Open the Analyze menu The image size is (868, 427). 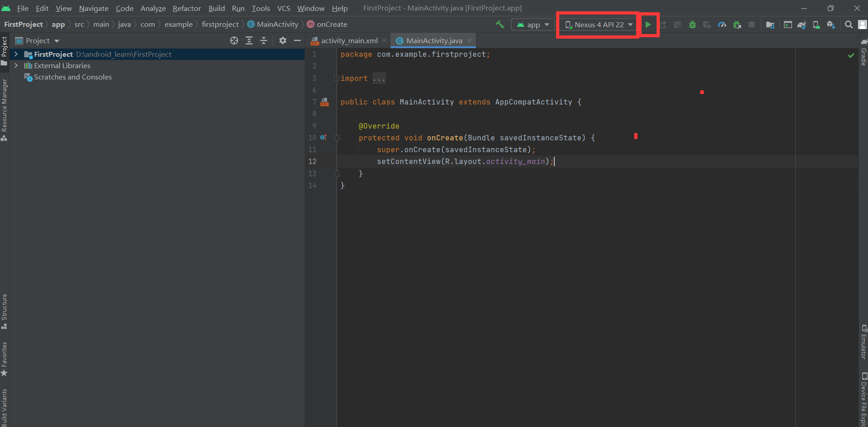coord(153,8)
